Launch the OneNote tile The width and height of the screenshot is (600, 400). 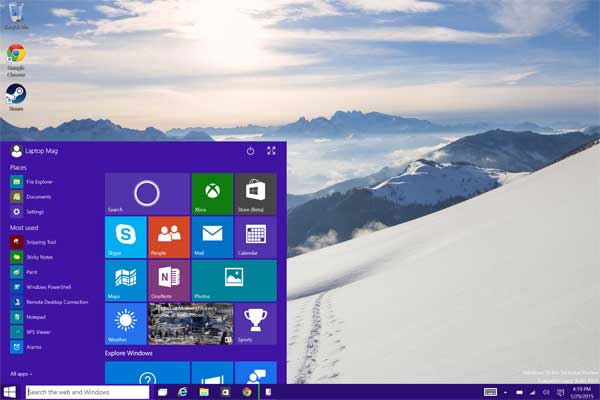click(x=169, y=281)
